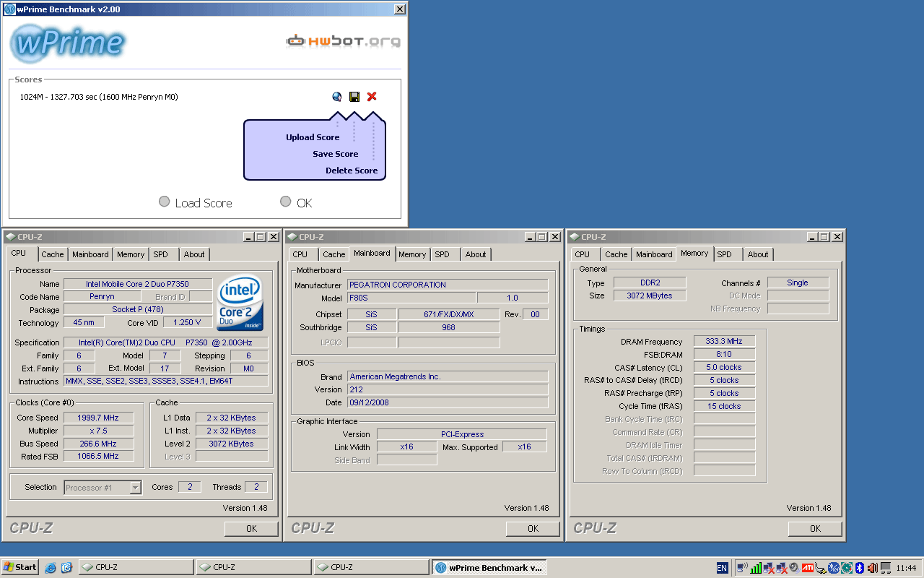Click the Core Speed value 1999.7 MHz

[97, 418]
